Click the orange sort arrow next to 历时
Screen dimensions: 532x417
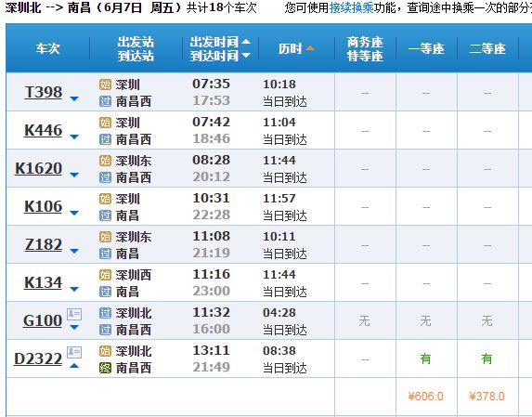(310, 48)
